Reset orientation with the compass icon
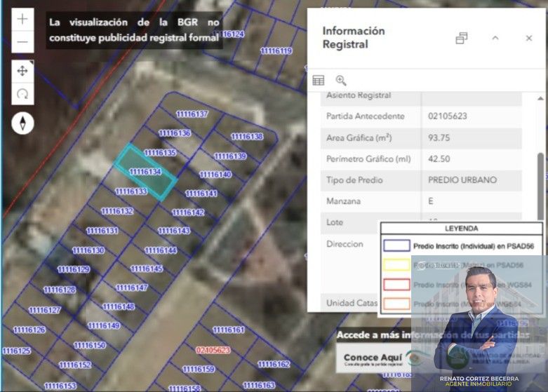 pyautogui.click(x=22, y=123)
